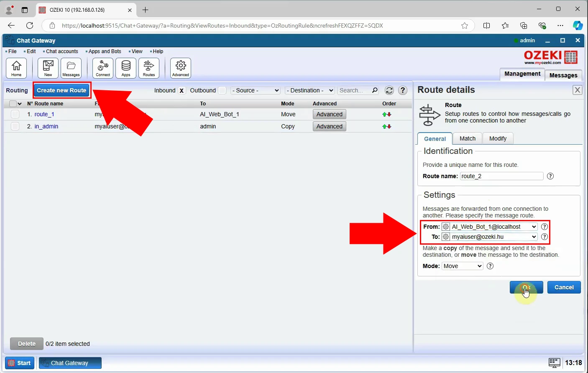Open help for the To field

pos(545,237)
